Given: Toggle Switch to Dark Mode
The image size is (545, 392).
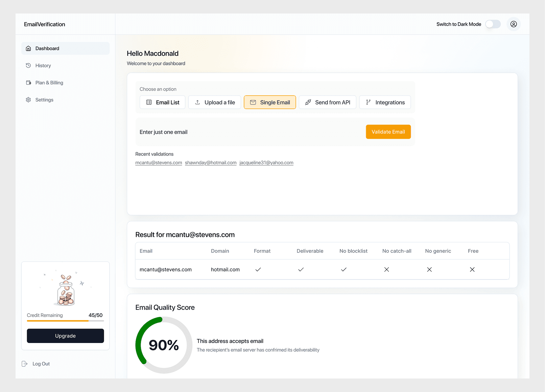Looking at the screenshot, I should click(493, 24).
